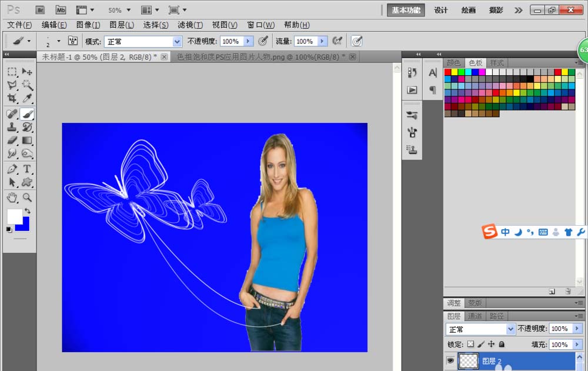Image resolution: width=588 pixels, height=371 pixels.
Task: Expand the layer 填充 slider arrow
Action: (577, 345)
